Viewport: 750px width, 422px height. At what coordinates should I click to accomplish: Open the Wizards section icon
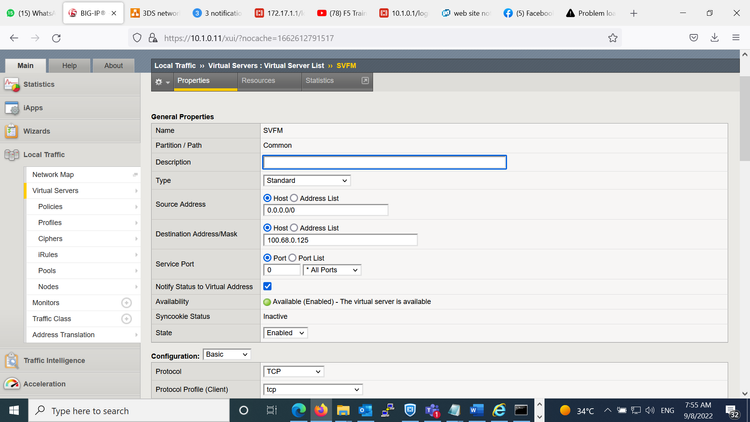click(12, 131)
